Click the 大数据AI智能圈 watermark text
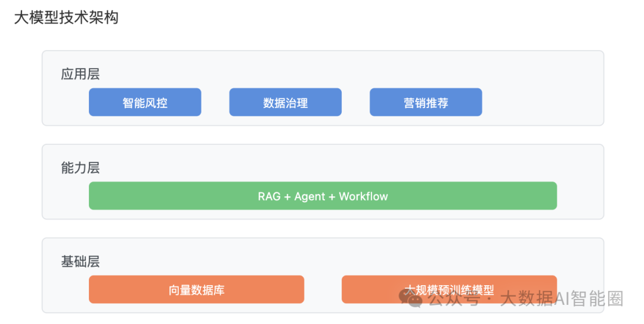This screenshot has width=644, height=324. 562,298
